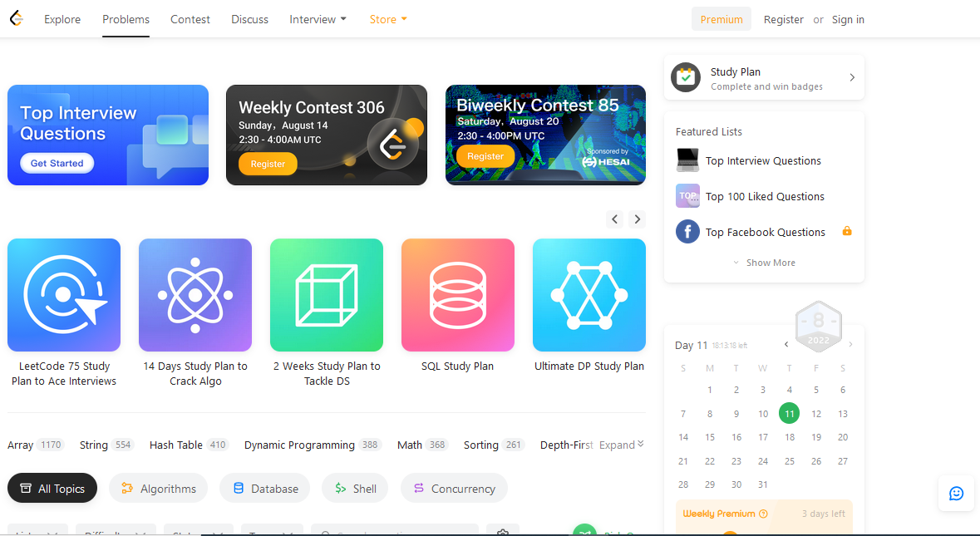Click the LeetCode logo icon

click(x=17, y=19)
